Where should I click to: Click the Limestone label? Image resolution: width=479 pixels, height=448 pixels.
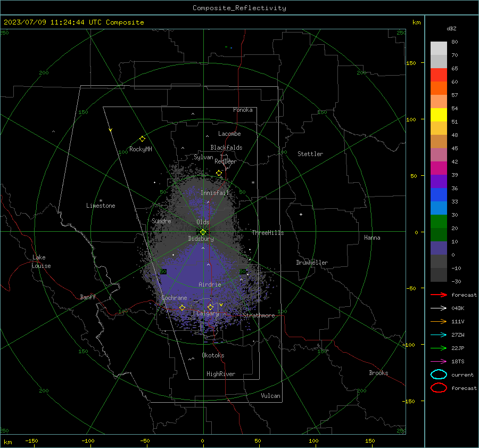[x=101, y=206]
